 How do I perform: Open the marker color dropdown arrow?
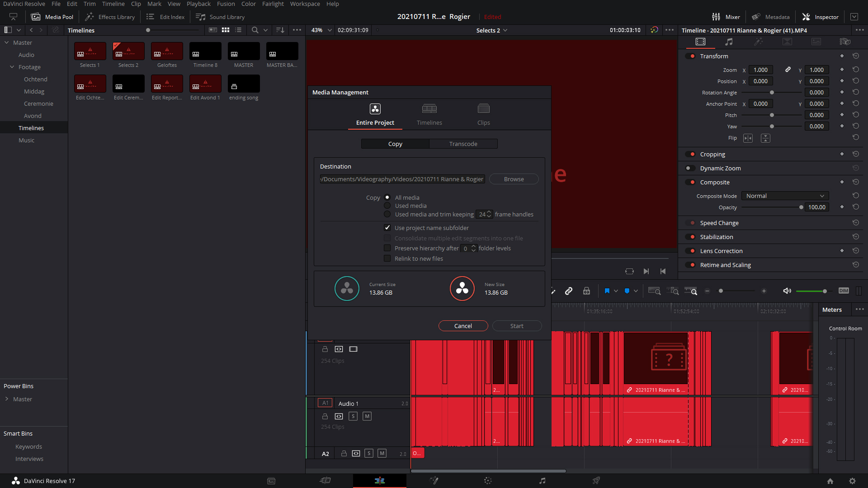pyautogui.click(x=636, y=291)
